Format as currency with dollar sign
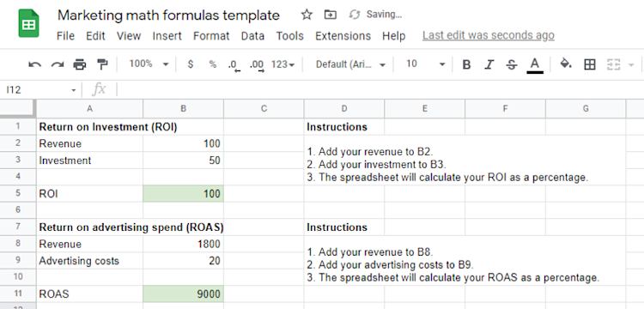This screenshot has width=644, height=309. [190, 64]
